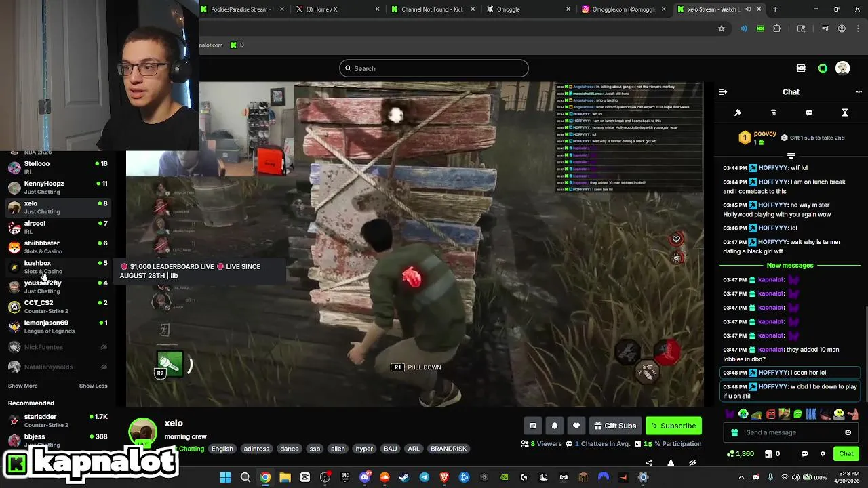This screenshot has width=868, height=488.
Task: Select the English stream tag
Action: pos(222,449)
